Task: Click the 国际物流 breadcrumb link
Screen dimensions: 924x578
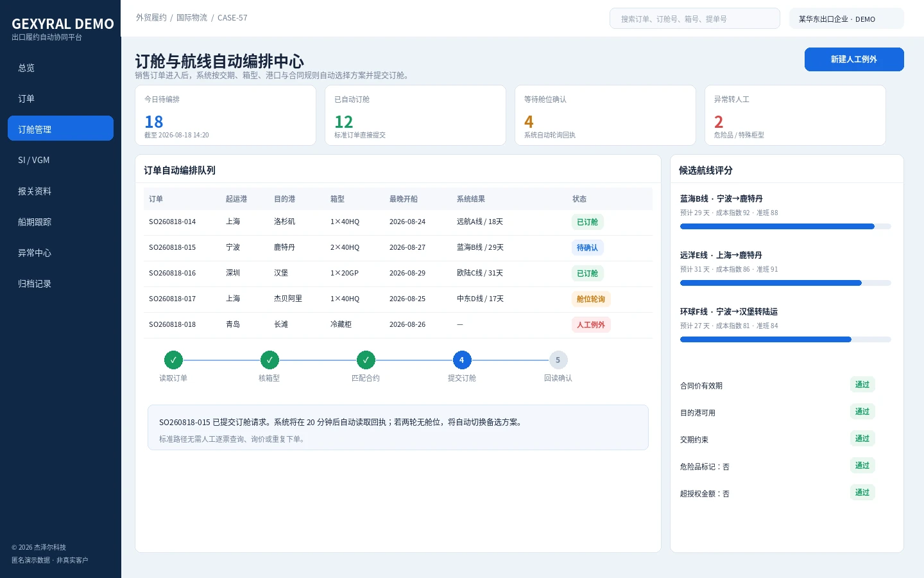Action: click(x=192, y=18)
